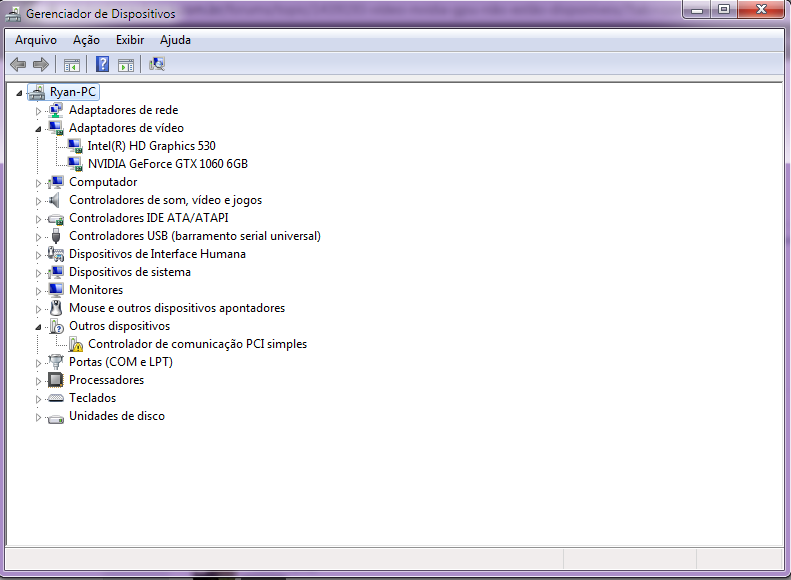Select the Monitores label
The image size is (791, 580).
(x=96, y=290)
